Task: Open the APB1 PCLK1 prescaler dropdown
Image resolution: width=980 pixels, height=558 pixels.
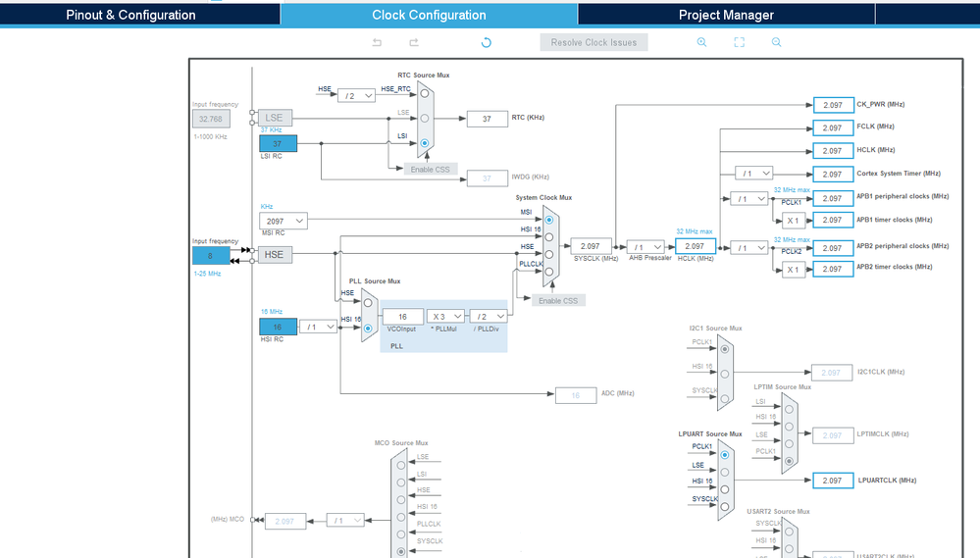Action: [x=748, y=199]
